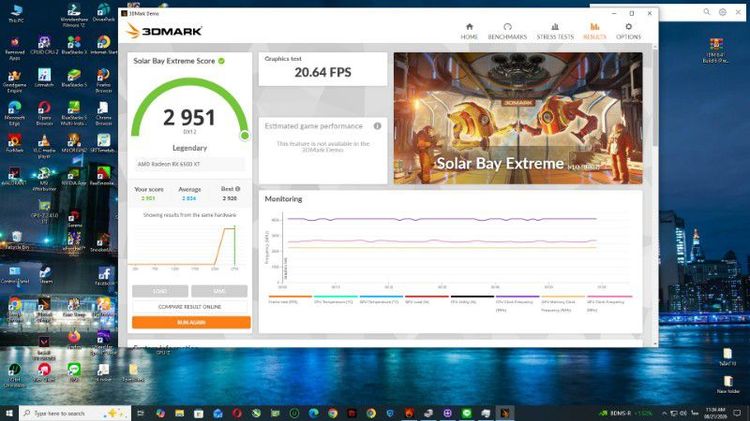This screenshot has height=421, width=750.
Task: Toggle the GPU Load legend series
Action: [427, 300]
